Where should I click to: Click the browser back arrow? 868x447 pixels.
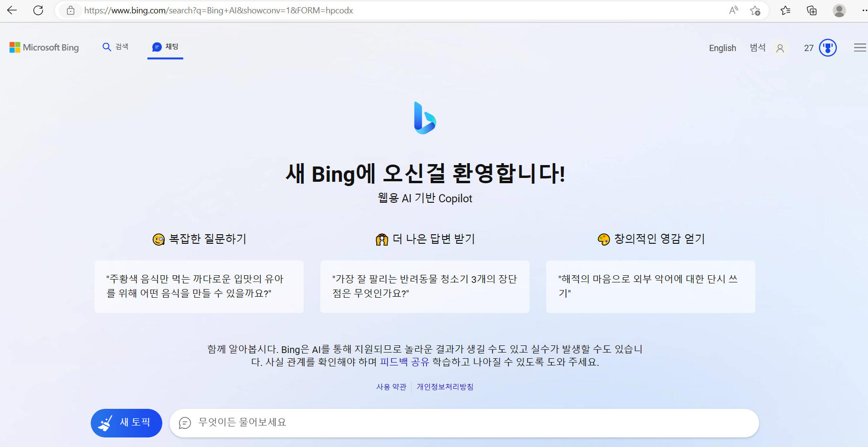12,10
